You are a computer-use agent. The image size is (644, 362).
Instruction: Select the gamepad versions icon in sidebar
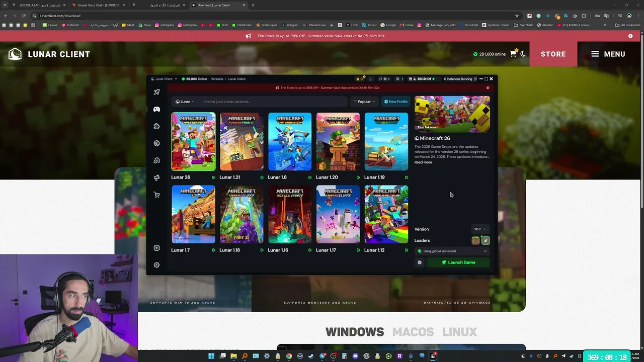pos(156,109)
